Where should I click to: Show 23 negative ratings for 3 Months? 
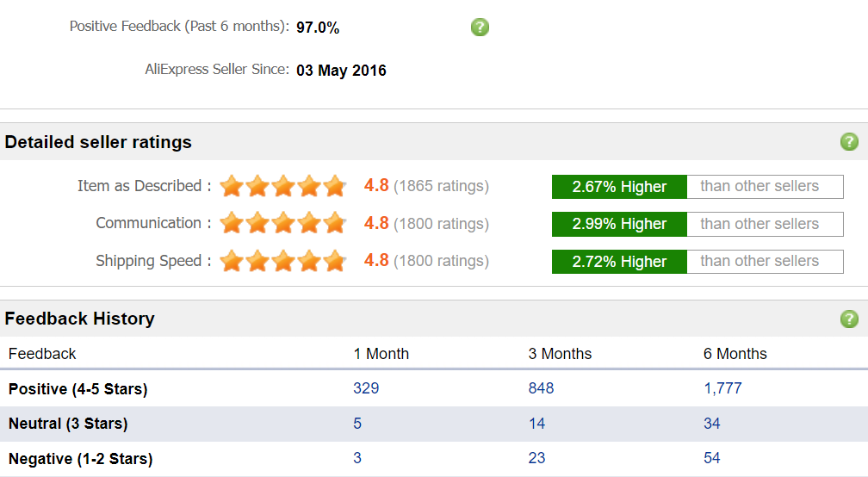(x=536, y=458)
